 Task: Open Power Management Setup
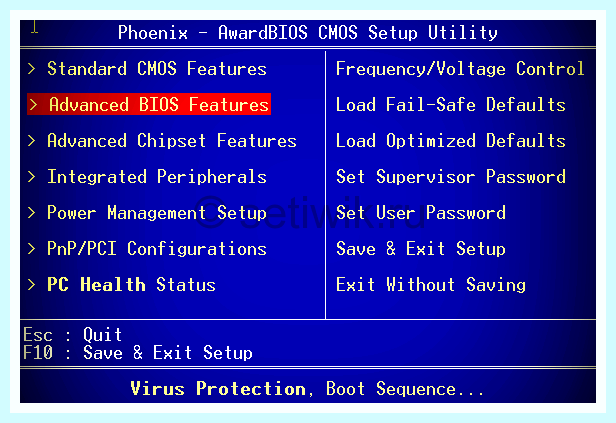[x=157, y=213]
